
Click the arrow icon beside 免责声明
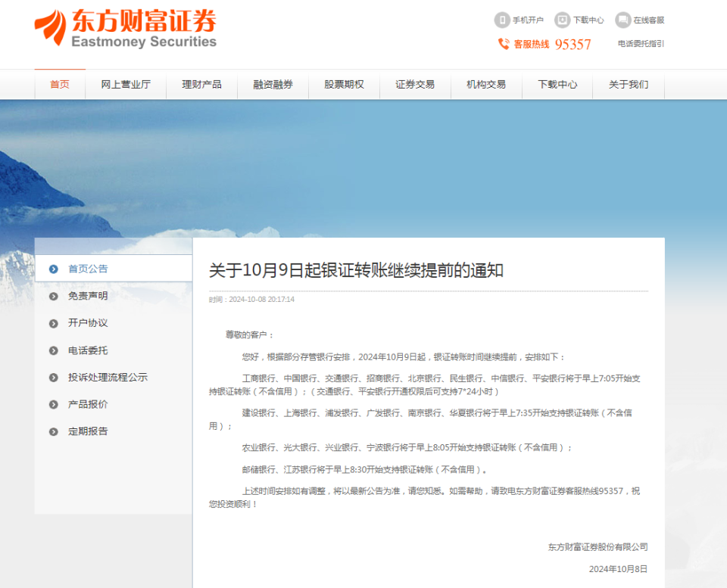click(x=53, y=296)
